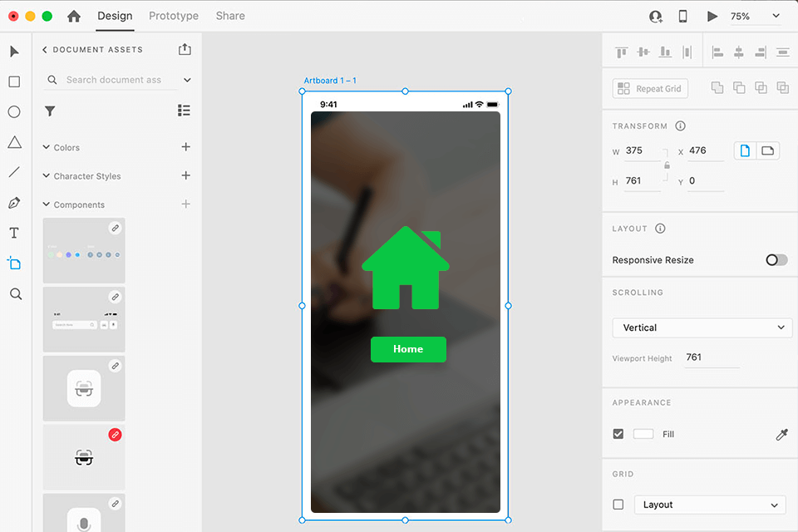Collapse the Components section

tap(46, 204)
